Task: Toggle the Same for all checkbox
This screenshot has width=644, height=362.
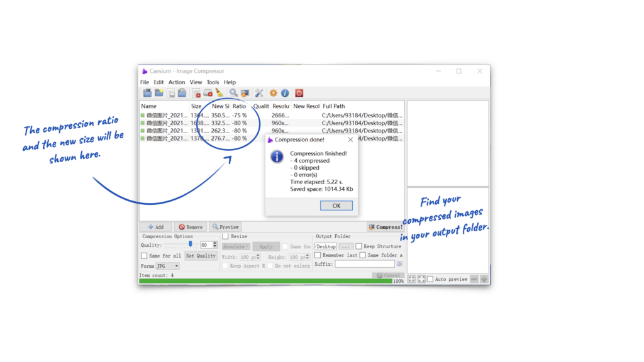Action: pos(144,256)
